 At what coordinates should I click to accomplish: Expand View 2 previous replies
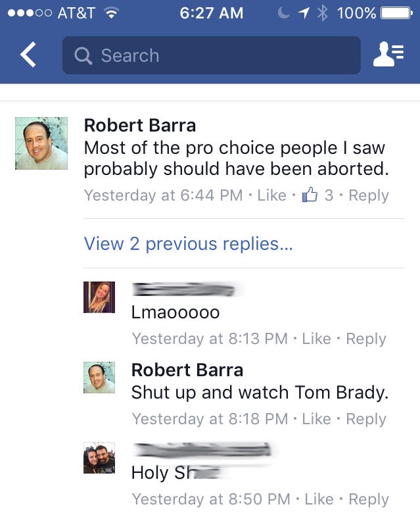[x=188, y=244]
